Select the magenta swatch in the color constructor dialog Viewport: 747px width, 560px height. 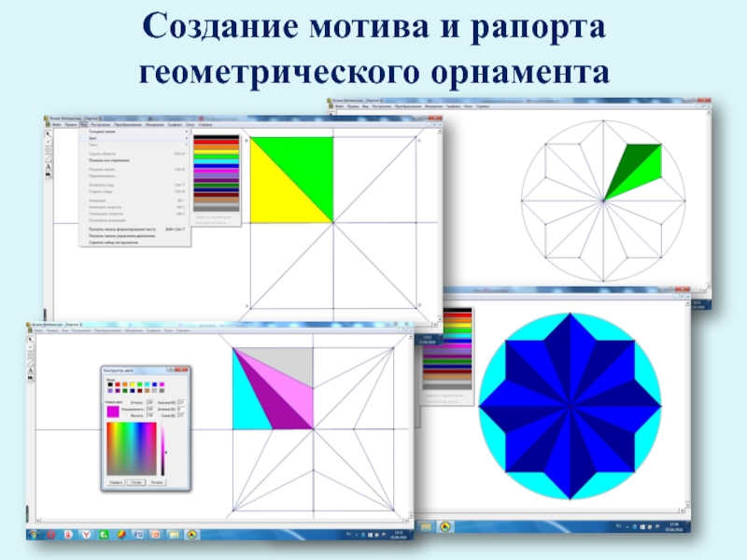(162, 385)
